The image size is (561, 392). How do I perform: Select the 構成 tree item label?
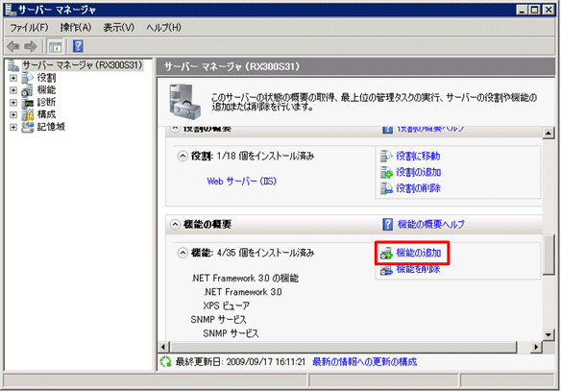point(46,115)
